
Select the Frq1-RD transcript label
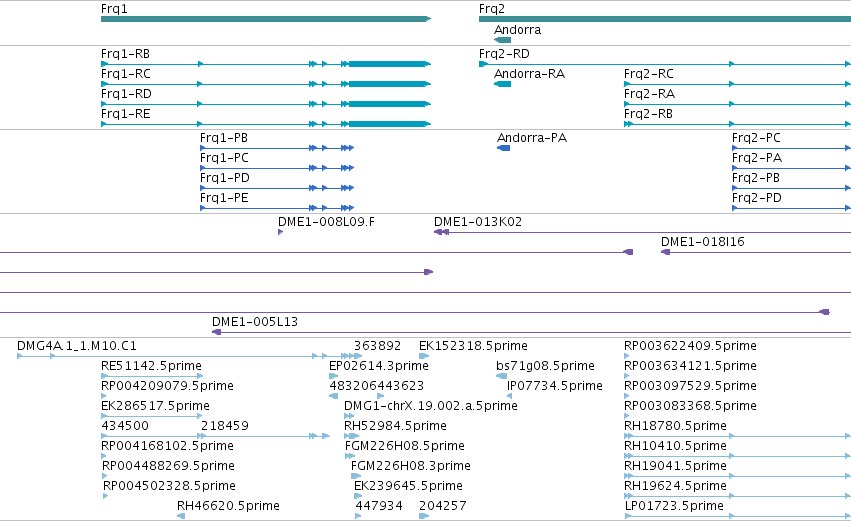[126, 94]
